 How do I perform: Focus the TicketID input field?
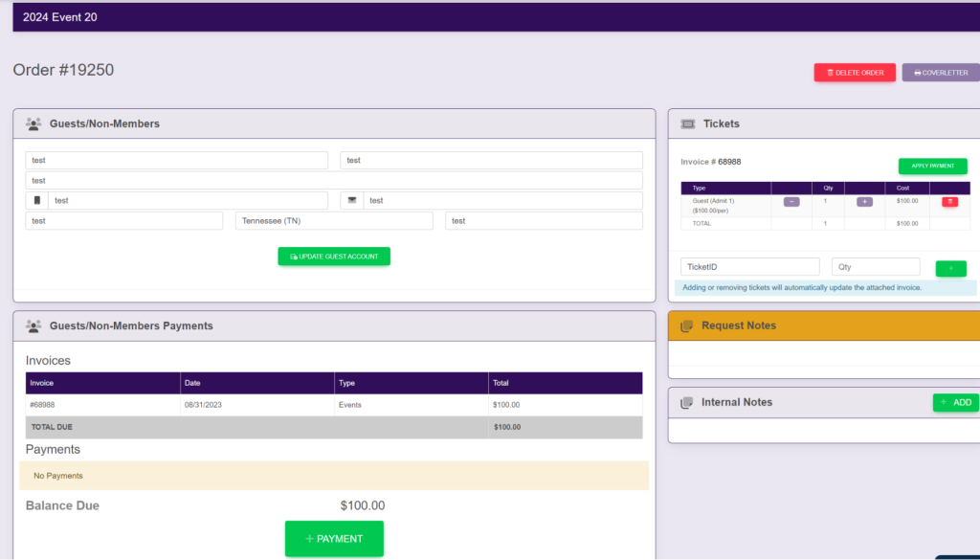749,267
